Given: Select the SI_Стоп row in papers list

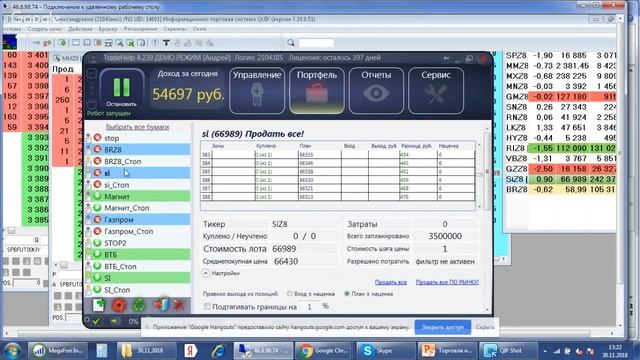Looking at the screenshot, I should point(138,290).
